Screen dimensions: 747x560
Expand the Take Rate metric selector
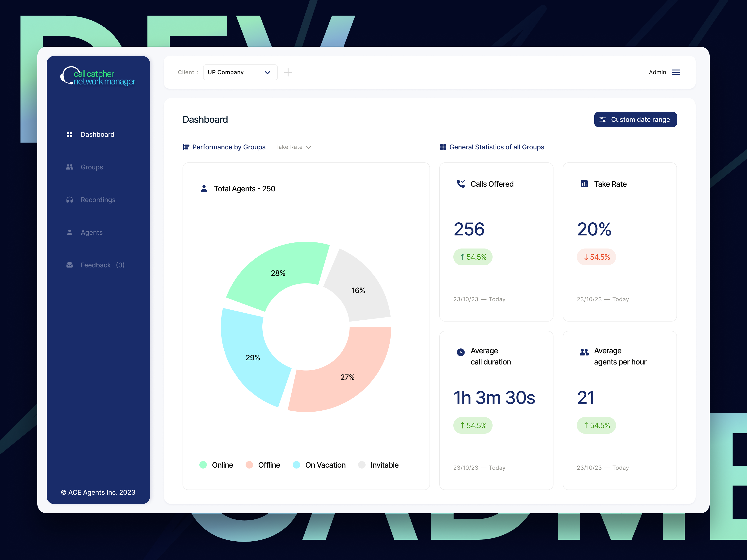[x=293, y=147]
